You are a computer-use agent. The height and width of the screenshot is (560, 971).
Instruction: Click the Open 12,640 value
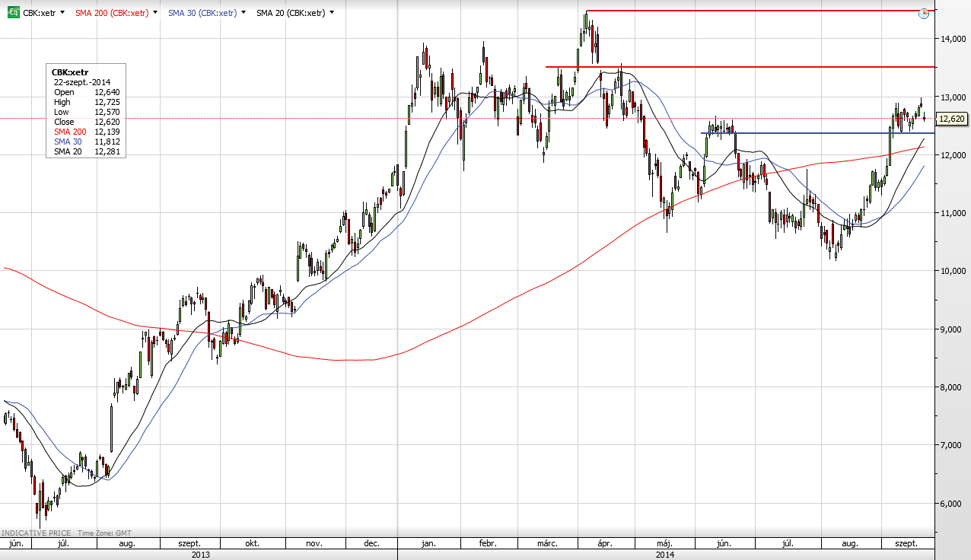pyautogui.click(x=107, y=92)
